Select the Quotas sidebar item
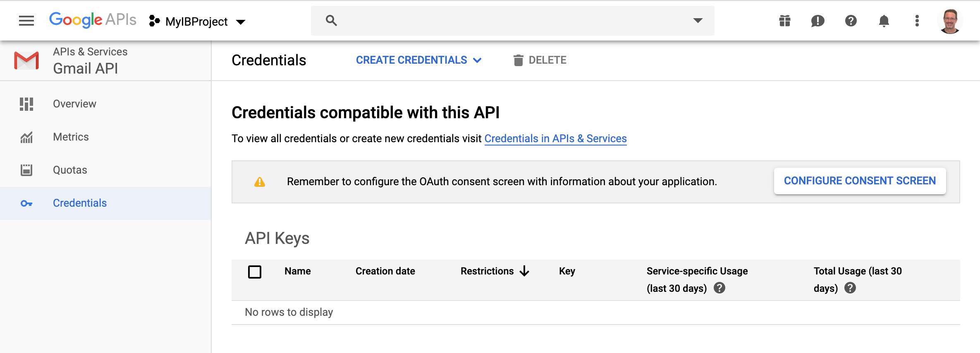980x353 pixels. pyautogui.click(x=105, y=170)
